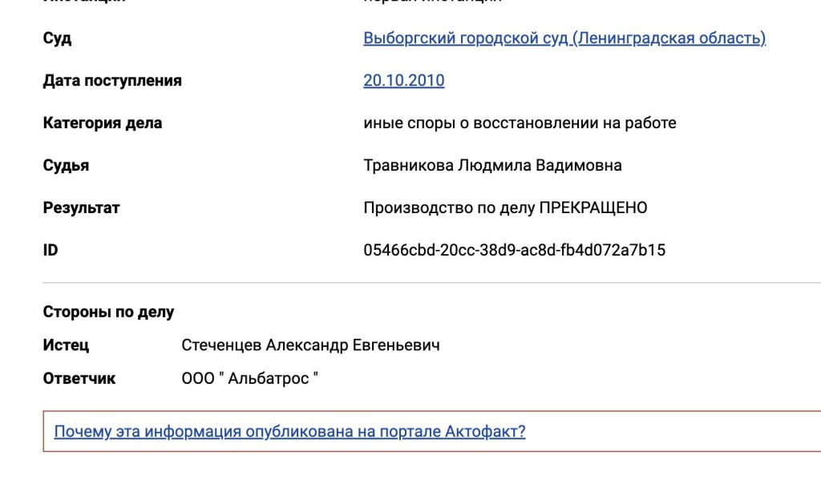Click the 'ID' field label
The height and width of the screenshot is (504, 821).
tap(51, 251)
